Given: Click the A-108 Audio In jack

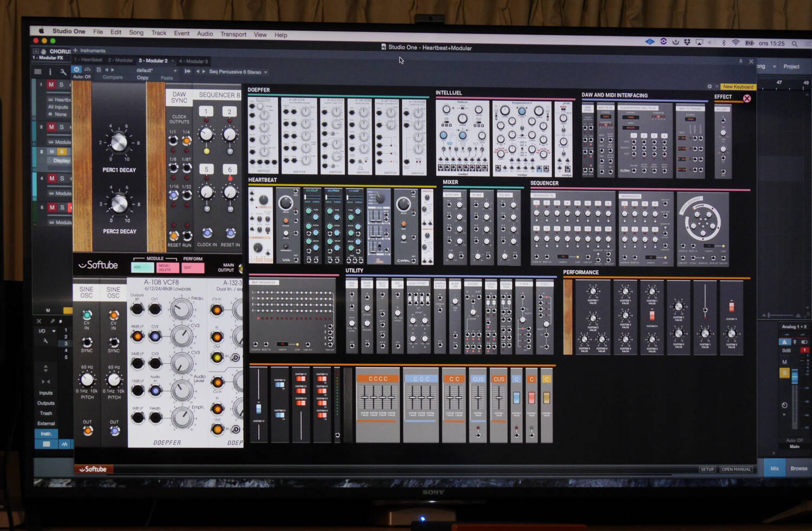Looking at the screenshot, I should click(x=155, y=390).
